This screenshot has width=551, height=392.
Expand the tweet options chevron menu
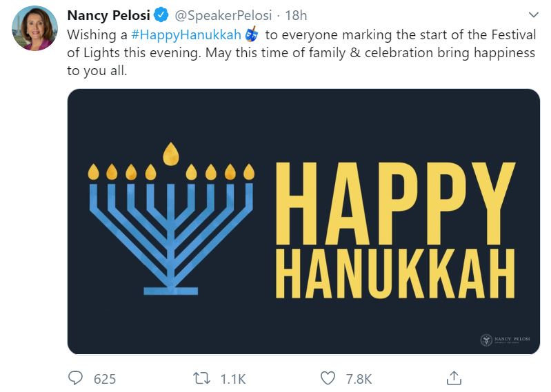click(533, 14)
